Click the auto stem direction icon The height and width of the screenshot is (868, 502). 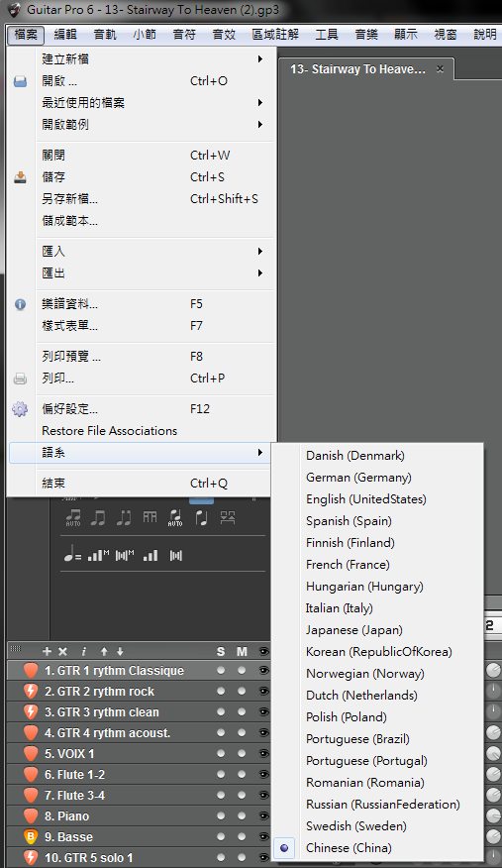click(175, 517)
